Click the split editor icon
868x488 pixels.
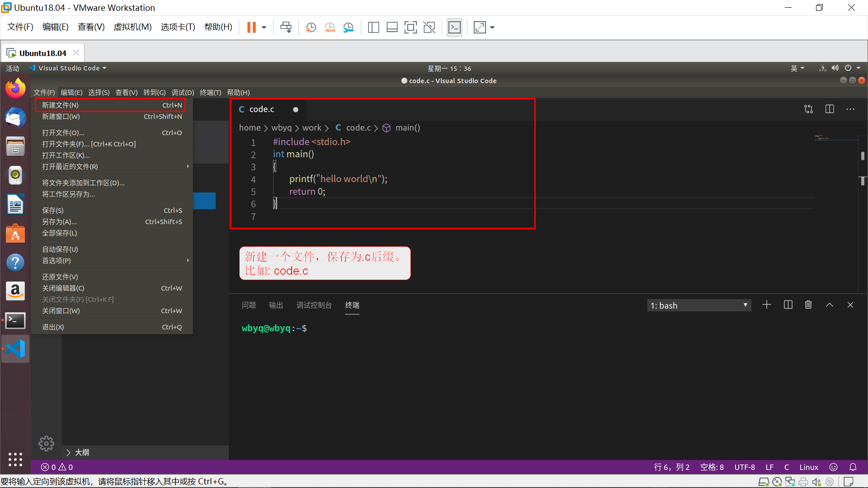click(829, 109)
